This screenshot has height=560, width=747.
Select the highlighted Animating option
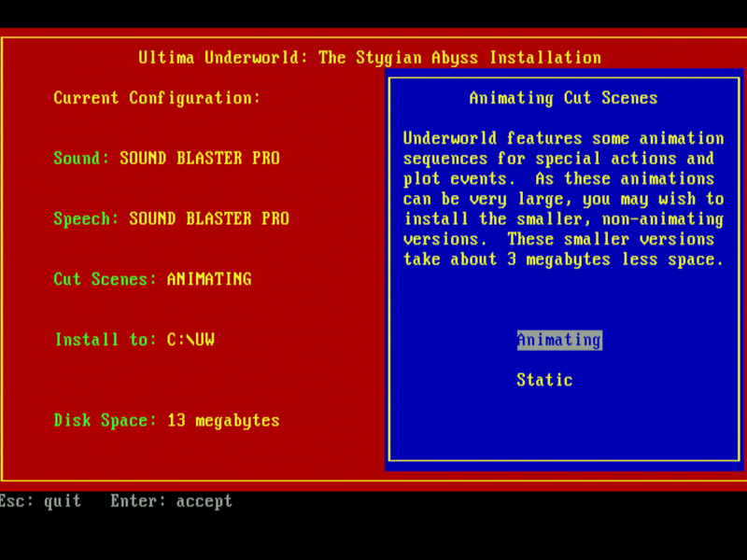(559, 340)
